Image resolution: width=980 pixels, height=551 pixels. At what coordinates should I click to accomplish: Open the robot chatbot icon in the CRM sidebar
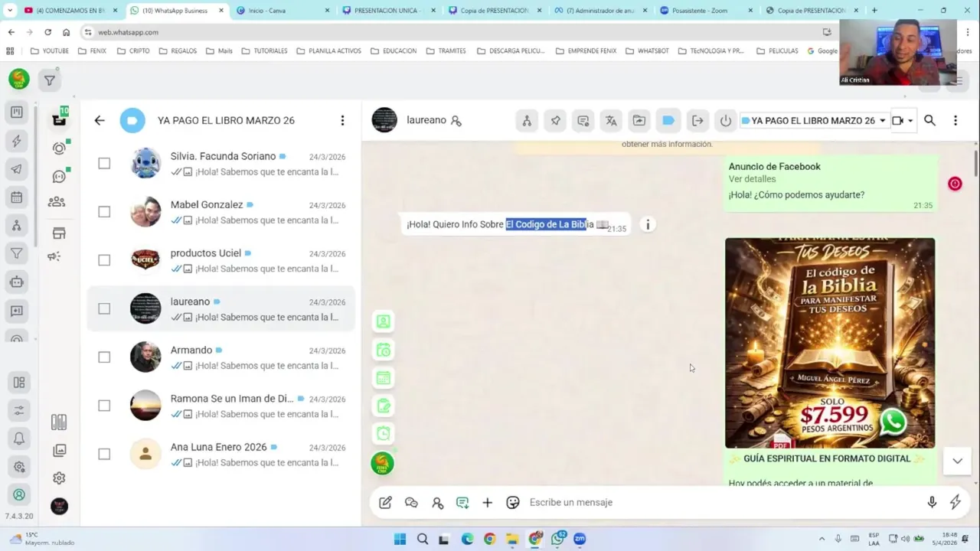[x=17, y=282]
